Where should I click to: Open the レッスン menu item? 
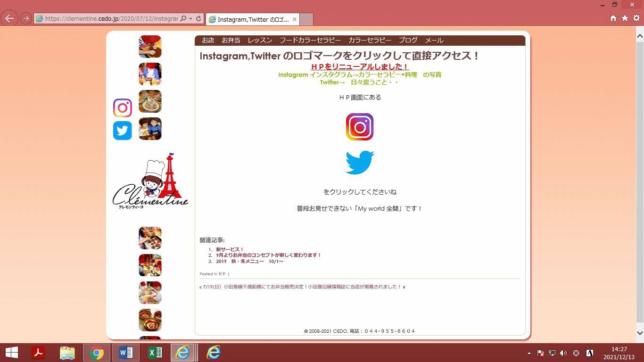[260, 41]
